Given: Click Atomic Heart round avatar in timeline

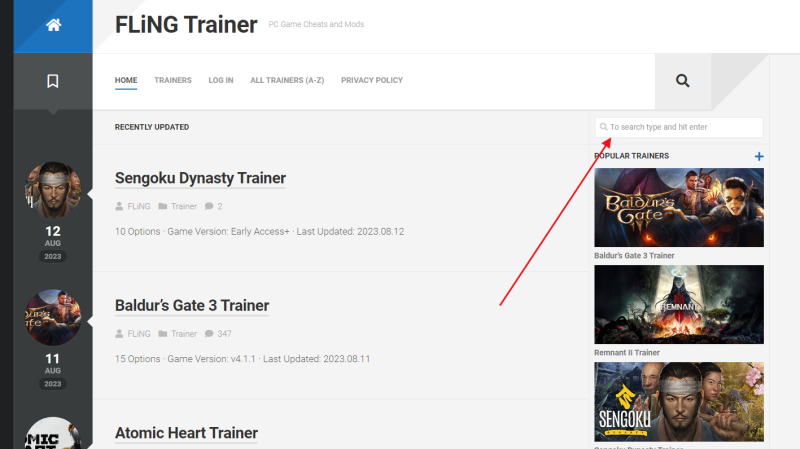Looking at the screenshot, I should pyautogui.click(x=53, y=433).
